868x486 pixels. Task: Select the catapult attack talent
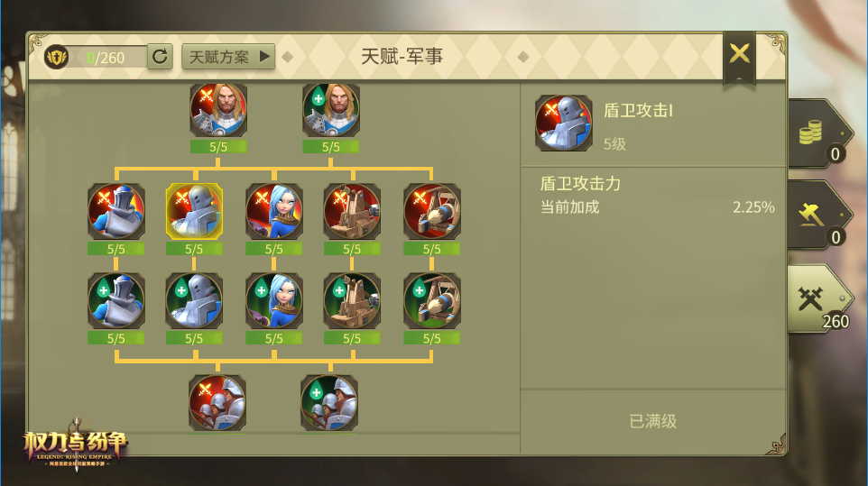click(432, 212)
